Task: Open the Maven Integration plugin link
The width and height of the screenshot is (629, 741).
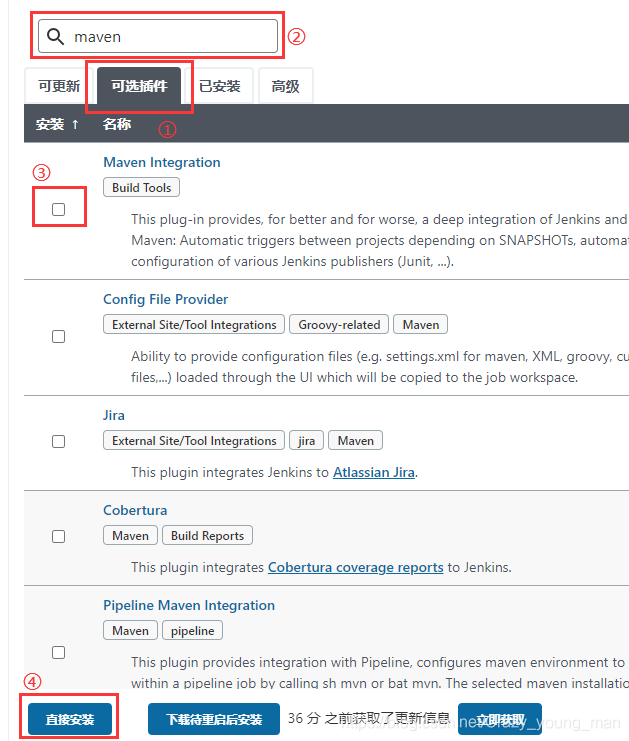Action: (x=162, y=163)
